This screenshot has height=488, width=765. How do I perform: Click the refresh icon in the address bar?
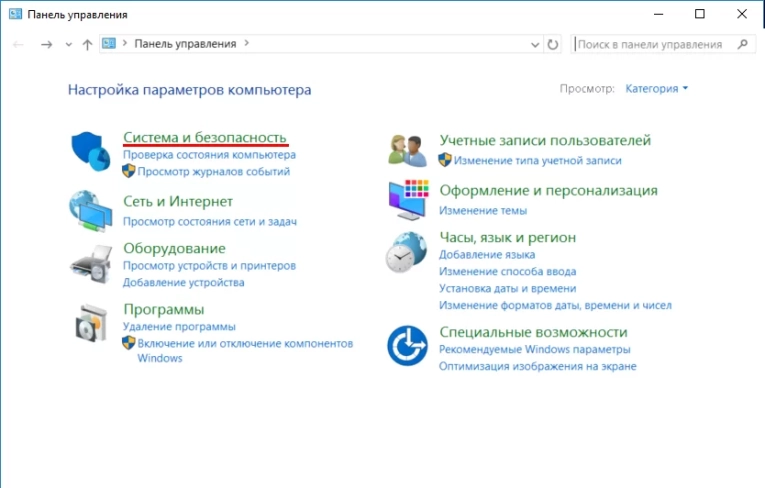[x=553, y=44]
